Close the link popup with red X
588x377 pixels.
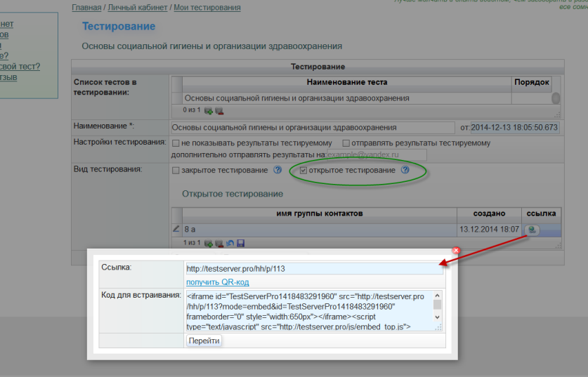click(x=456, y=251)
